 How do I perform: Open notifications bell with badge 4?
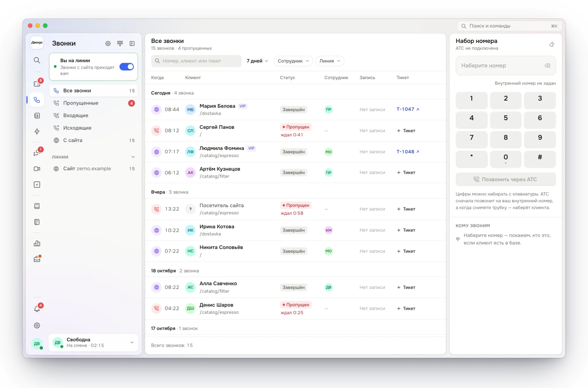[37, 309]
